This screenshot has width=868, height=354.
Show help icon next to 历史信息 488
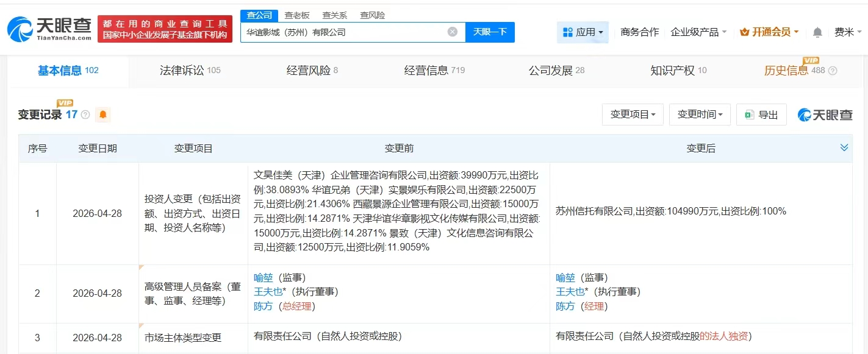[x=833, y=71]
